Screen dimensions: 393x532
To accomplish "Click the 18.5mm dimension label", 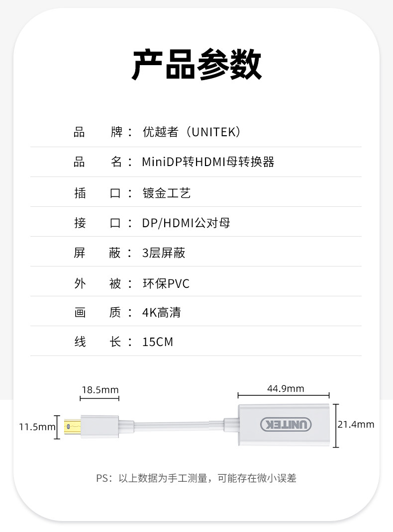I will coord(100,390).
